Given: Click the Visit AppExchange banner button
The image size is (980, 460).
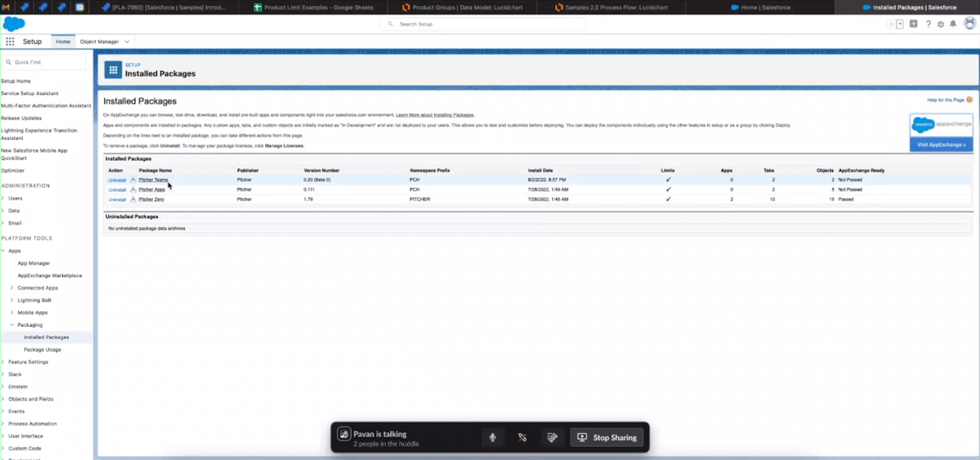Looking at the screenshot, I should click(x=941, y=145).
